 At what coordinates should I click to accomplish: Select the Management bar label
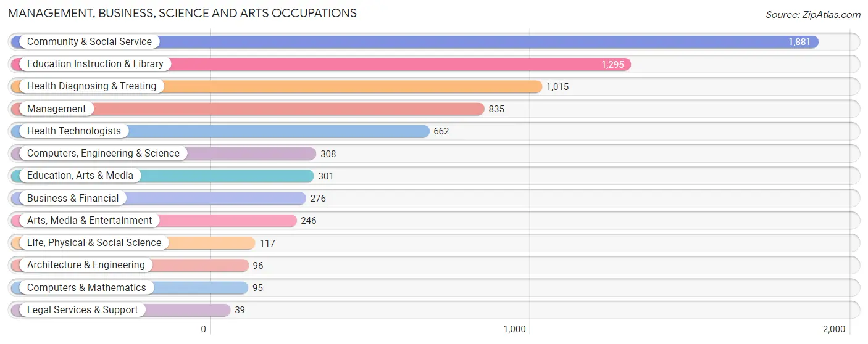56,109
